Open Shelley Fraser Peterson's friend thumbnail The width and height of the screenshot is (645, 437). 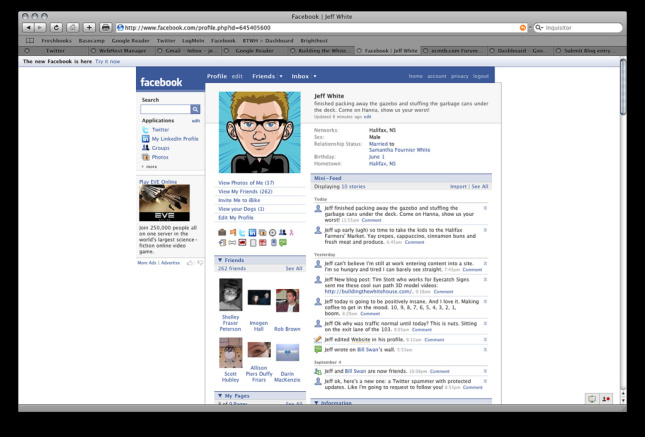pos(231,295)
